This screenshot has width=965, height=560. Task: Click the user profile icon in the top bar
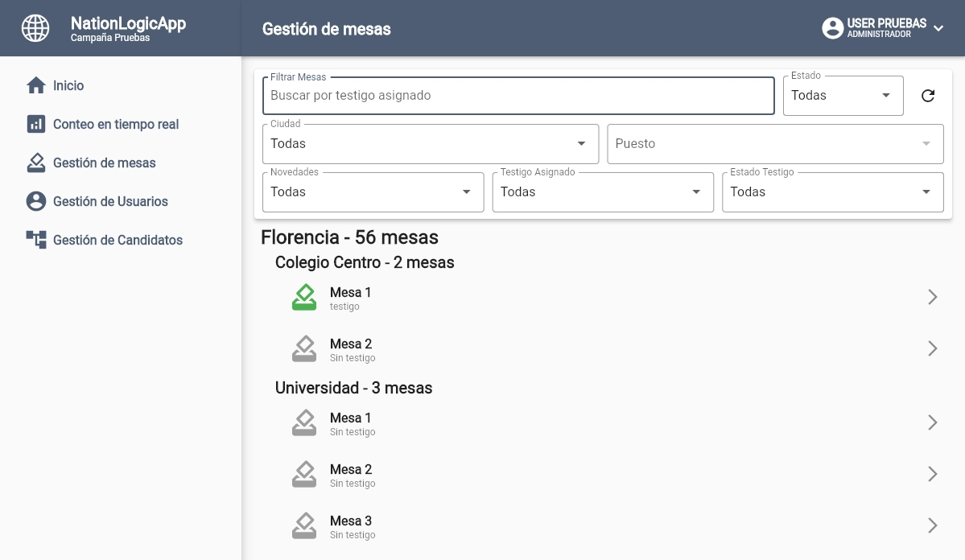click(832, 27)
